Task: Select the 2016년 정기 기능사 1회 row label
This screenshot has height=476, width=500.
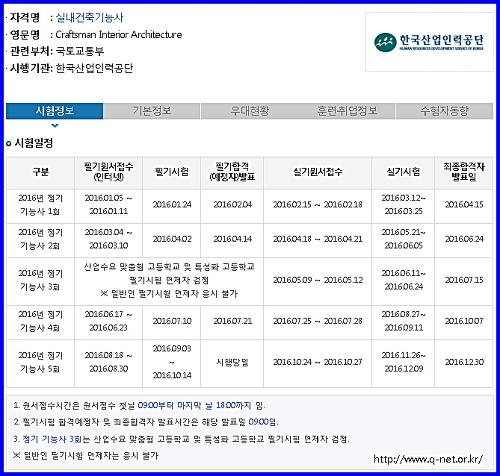Action: pos(40,205)
